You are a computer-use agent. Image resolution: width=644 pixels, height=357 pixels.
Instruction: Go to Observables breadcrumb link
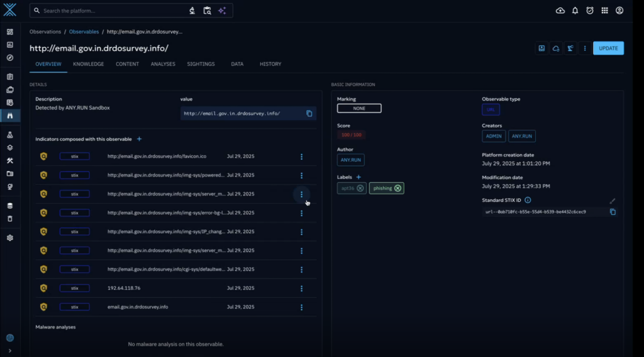(x=84, y=31)
